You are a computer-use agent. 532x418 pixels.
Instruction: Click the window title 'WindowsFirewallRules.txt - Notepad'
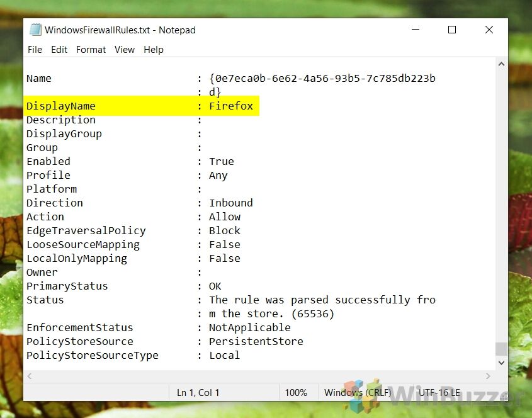coord(120,30)
